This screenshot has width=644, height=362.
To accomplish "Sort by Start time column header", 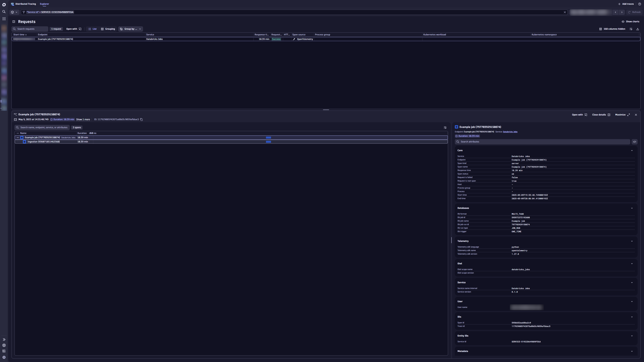I will [x=20, y=35].
